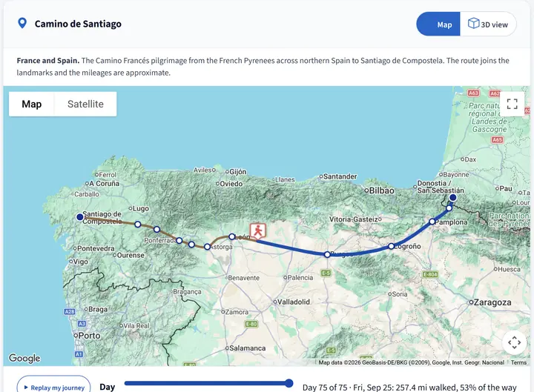The width and height of the screenshot is (534, 392).
Task: Open the Google logo link
Action: [24, 358]
